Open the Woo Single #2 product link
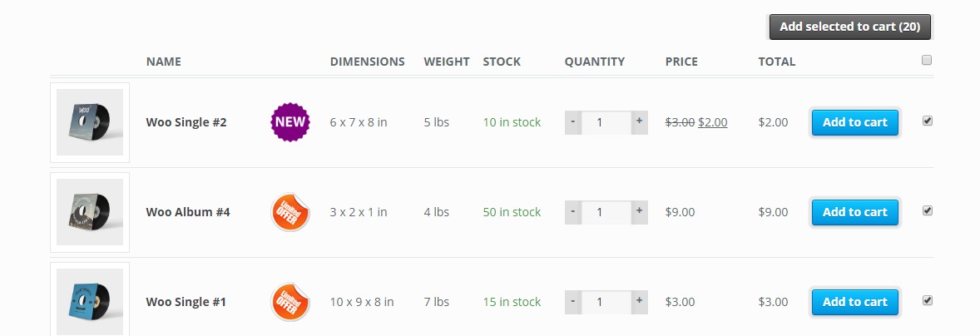Viewport: 980px width, 336px height. [186, 122]
